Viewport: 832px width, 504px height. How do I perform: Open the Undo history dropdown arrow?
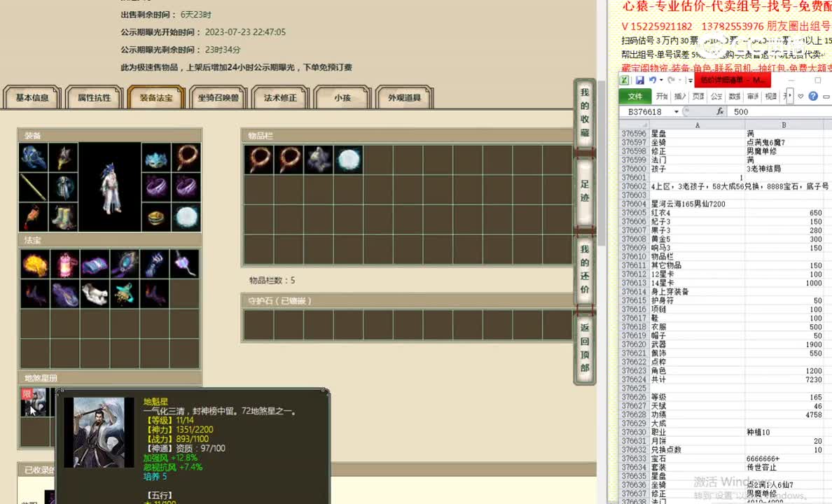click(x=660, y=80)
